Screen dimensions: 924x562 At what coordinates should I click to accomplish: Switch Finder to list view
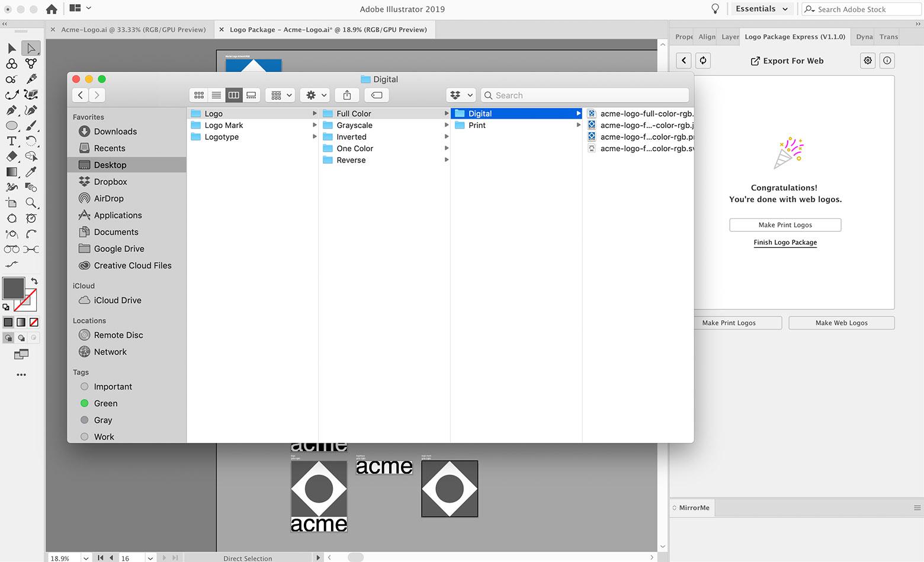pos(217,95)
